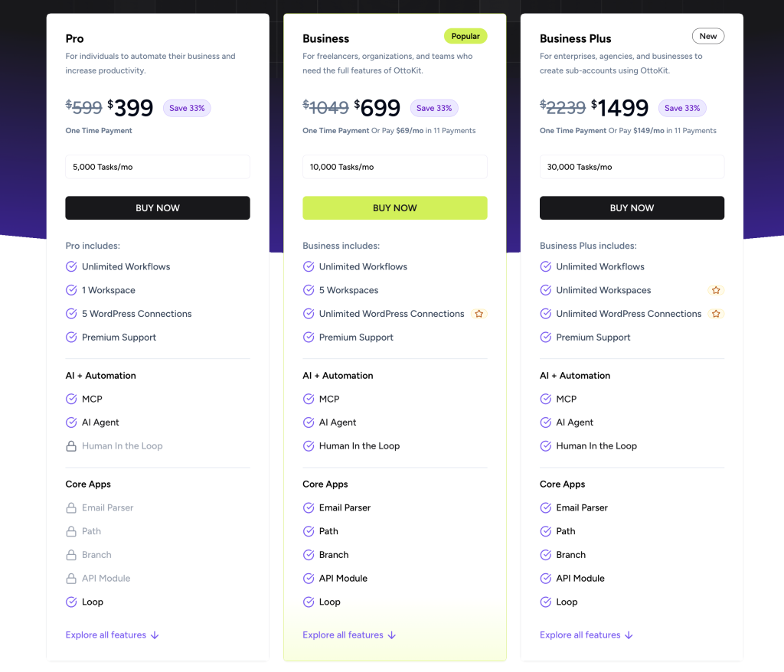784x672 pixels.
Task: Click the check icon beside Business Plus AI Agent
Action: 546,422
